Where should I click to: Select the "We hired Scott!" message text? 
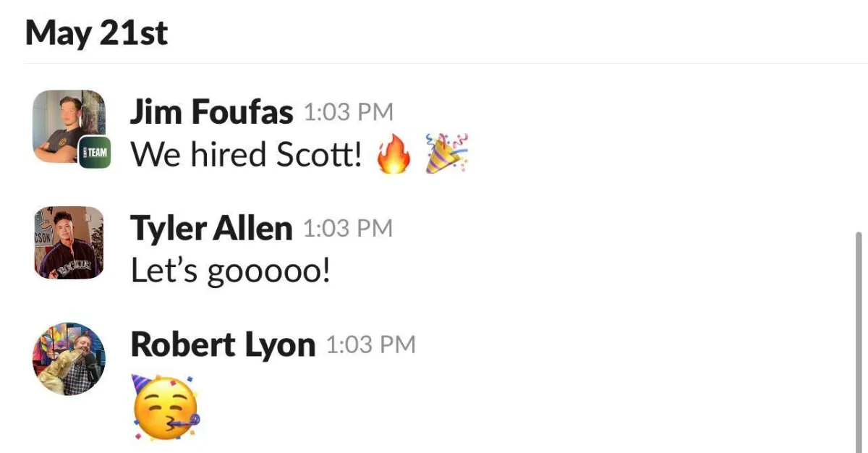247,154
